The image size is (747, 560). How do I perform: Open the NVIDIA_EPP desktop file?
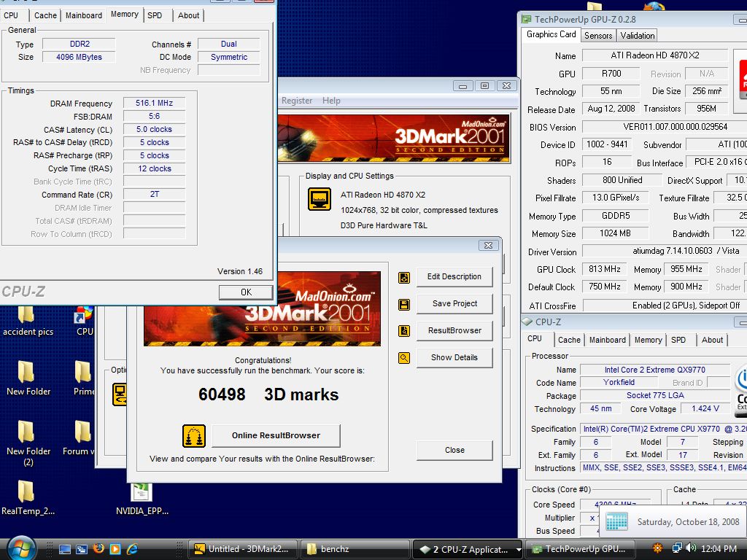[x=142, y=499]
